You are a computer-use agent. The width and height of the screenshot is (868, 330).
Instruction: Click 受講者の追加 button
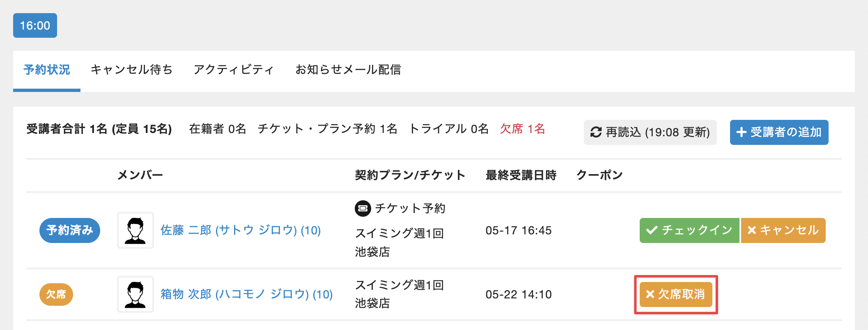pos(779,132)
